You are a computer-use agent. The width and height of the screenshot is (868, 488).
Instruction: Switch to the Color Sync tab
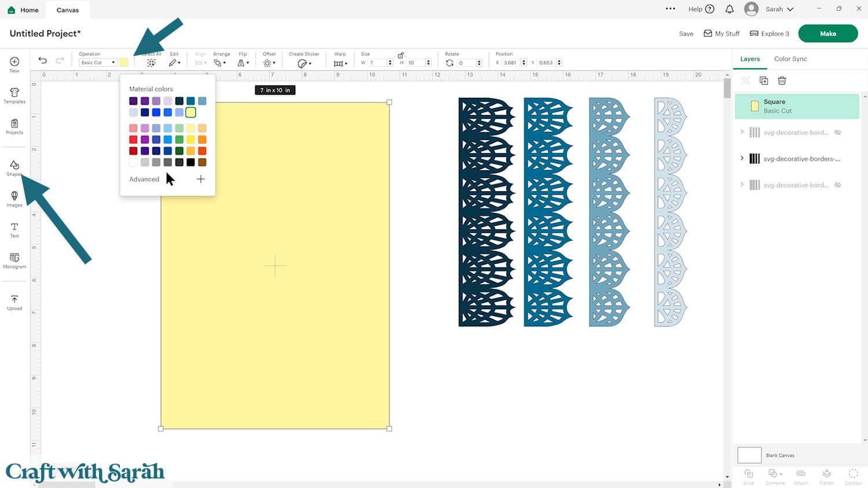coord(790,59)
